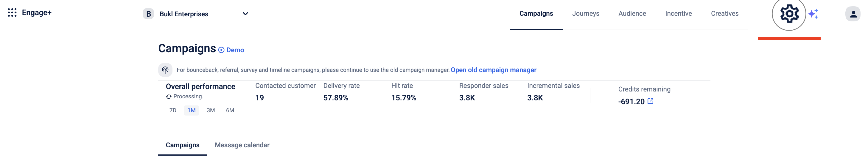
Task: Go to the Incentive tab
Action: (678, 13)
